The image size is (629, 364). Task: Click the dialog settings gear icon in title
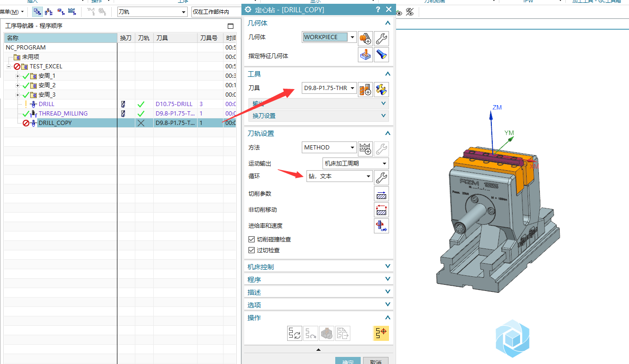coord(248,9)
